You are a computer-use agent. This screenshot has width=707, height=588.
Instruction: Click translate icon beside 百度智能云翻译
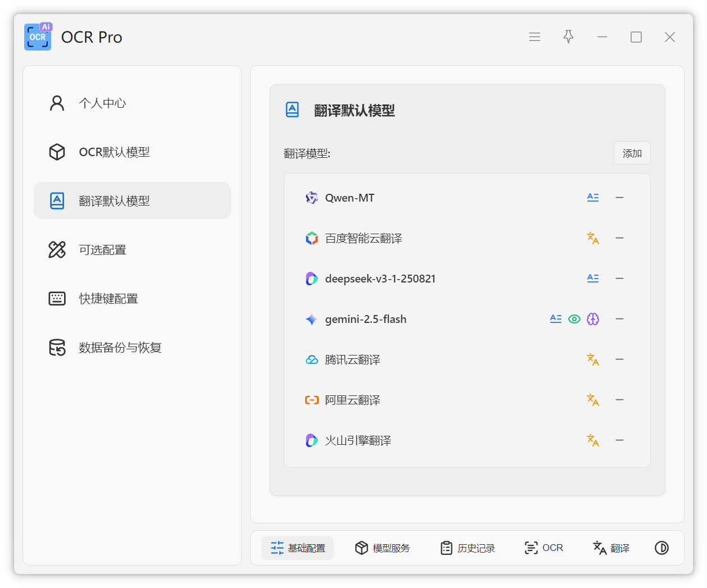coord(592,238)
